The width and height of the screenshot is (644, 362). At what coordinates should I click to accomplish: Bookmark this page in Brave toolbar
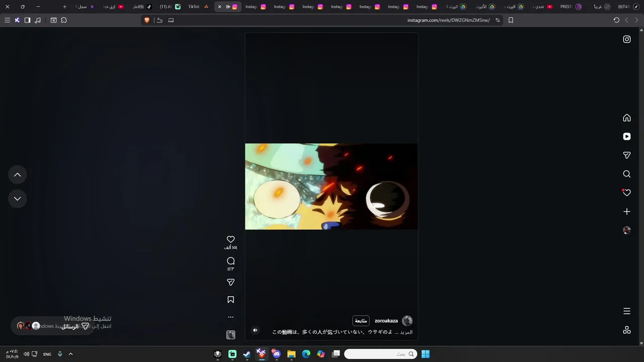511,20
